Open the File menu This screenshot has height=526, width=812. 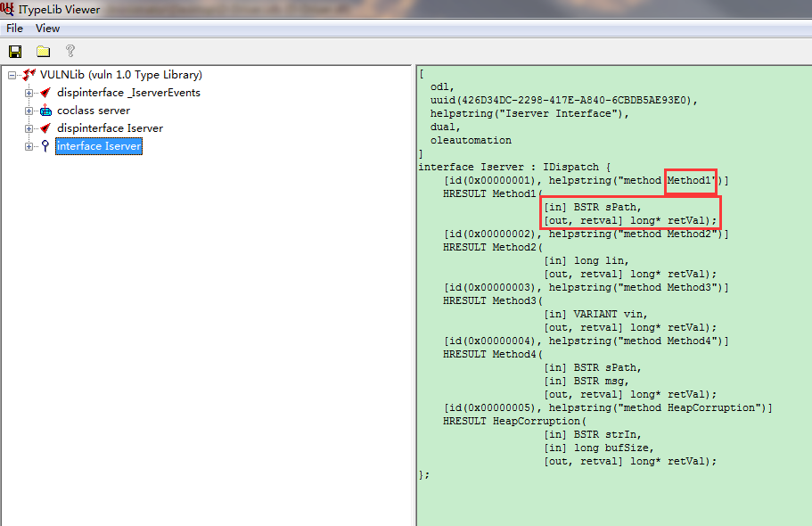point(14,28)
